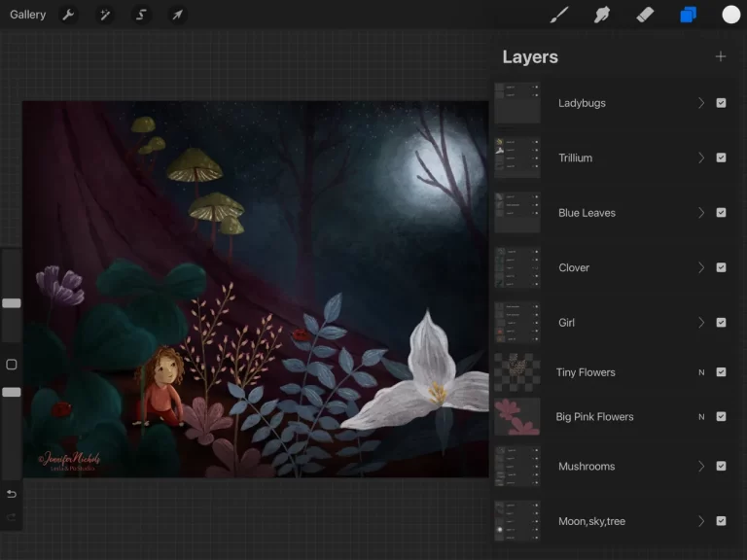
Task: Expand the Mushrooms group chevron
Action: tap(700, 466)
